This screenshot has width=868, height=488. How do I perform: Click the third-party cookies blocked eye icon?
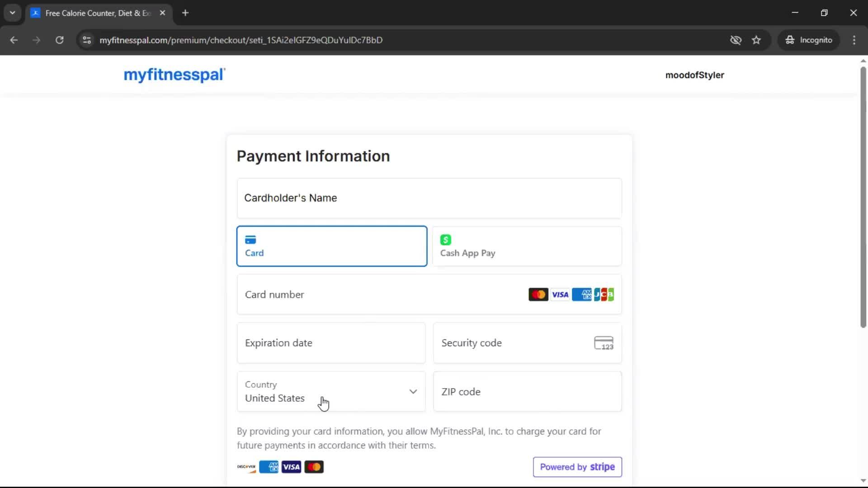(736, 40)
